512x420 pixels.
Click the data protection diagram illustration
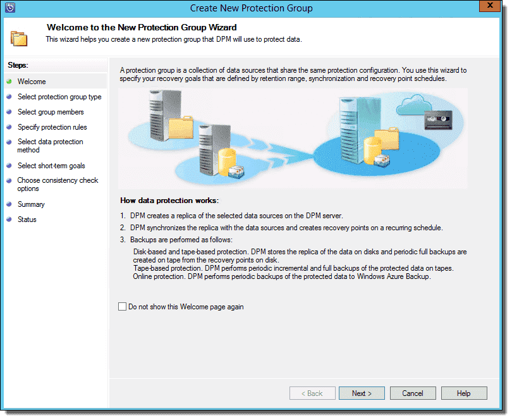pyautogui.click(x=293, y=139)
